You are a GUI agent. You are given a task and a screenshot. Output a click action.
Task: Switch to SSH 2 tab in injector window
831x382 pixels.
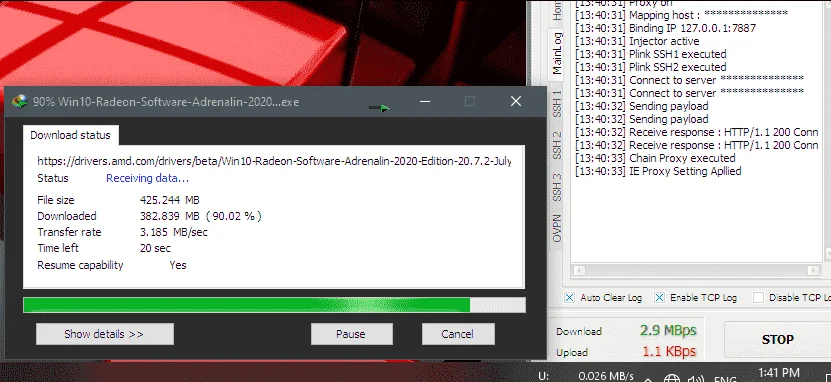click(x=556, y=145)
